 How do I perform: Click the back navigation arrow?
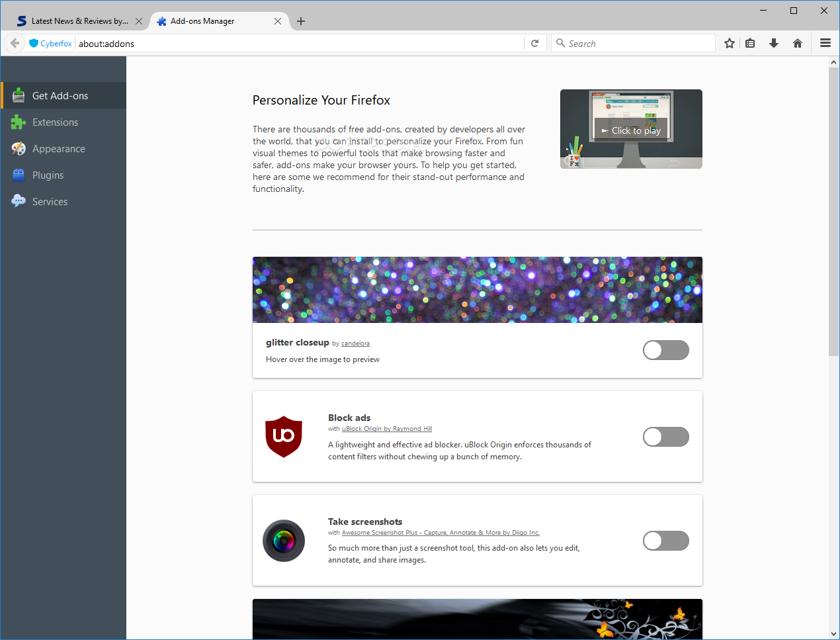15,43
